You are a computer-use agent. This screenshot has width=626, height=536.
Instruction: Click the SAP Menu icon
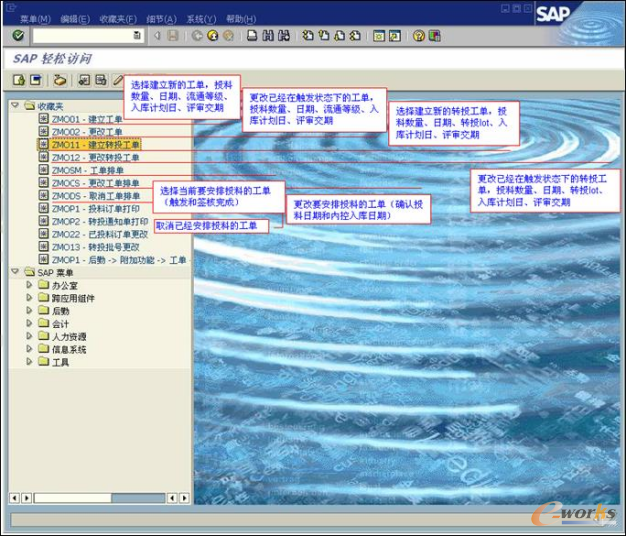[x=36, y=80]
